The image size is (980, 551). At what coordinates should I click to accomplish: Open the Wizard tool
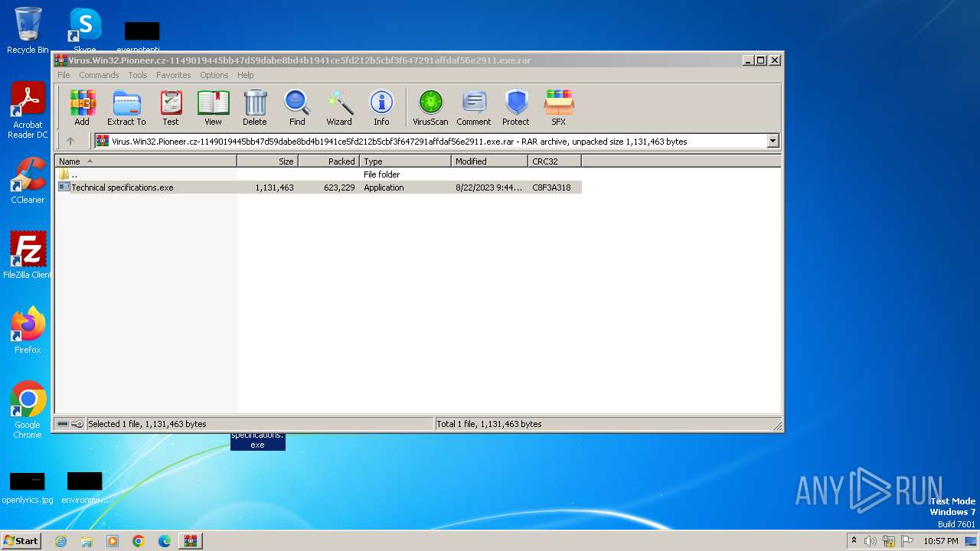(339, 107)
